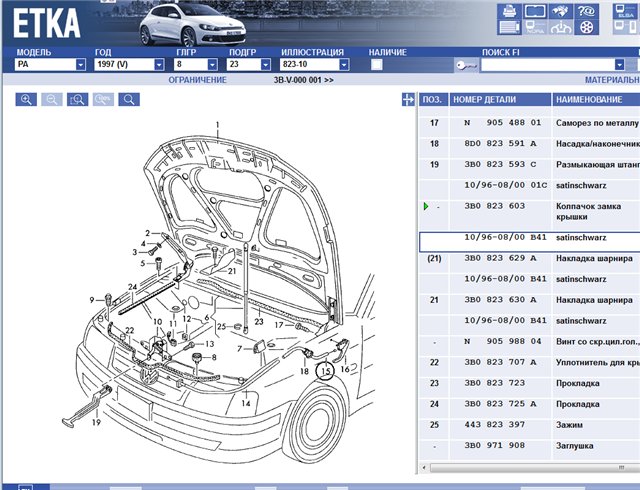Click callout number 23 on the illustration
Viewport: 640px width, 490px height.
[259, 322]
